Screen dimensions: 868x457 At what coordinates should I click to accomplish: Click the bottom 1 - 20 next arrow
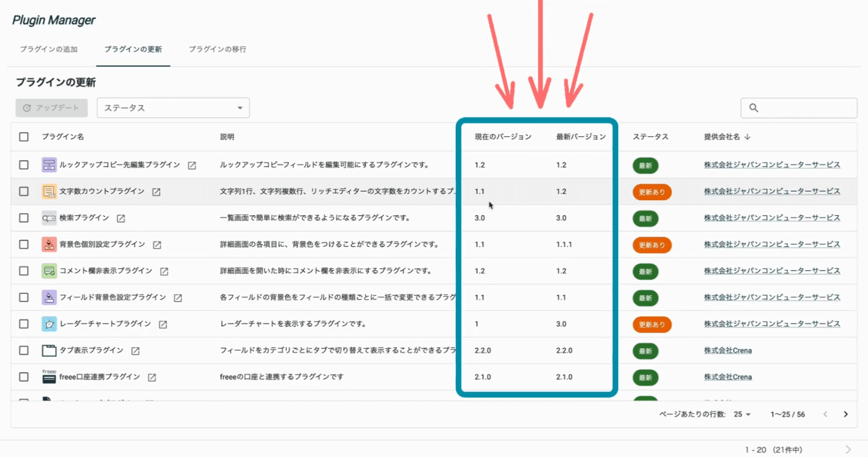click(x=848, y=450)
